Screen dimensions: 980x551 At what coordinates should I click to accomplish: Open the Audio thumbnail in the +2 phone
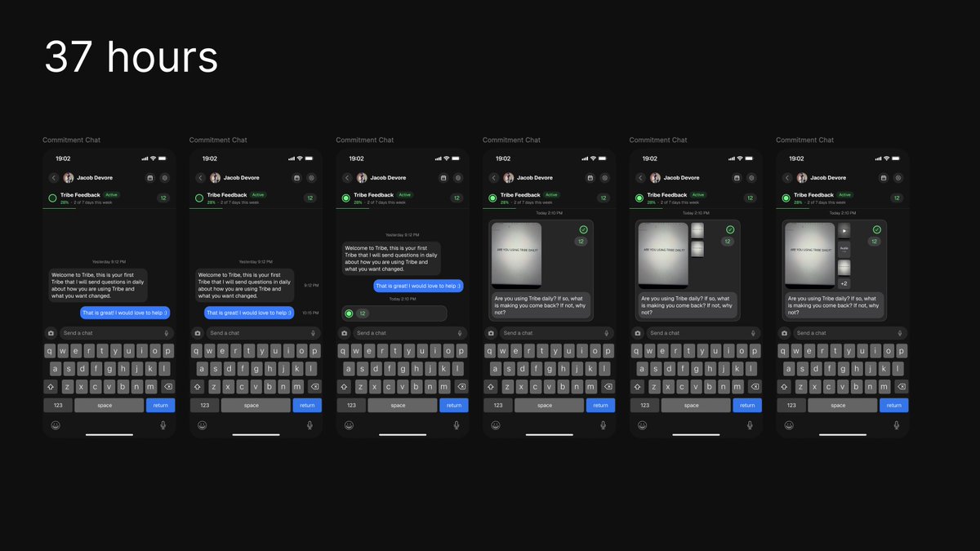[x=844, y=249]
